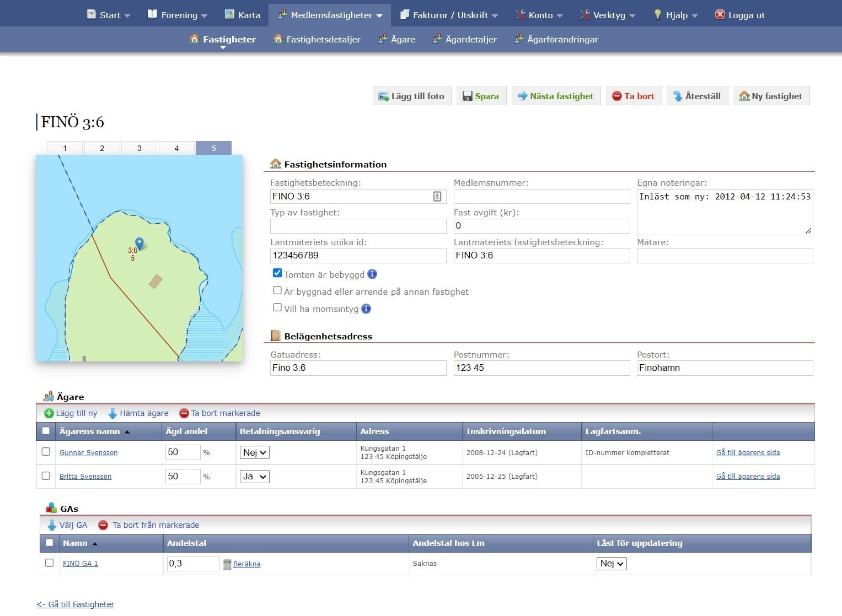Click the blue map pin marker
Image resolution: width=842 pixels, height=616 pixels.
click(x=140, y=244)
